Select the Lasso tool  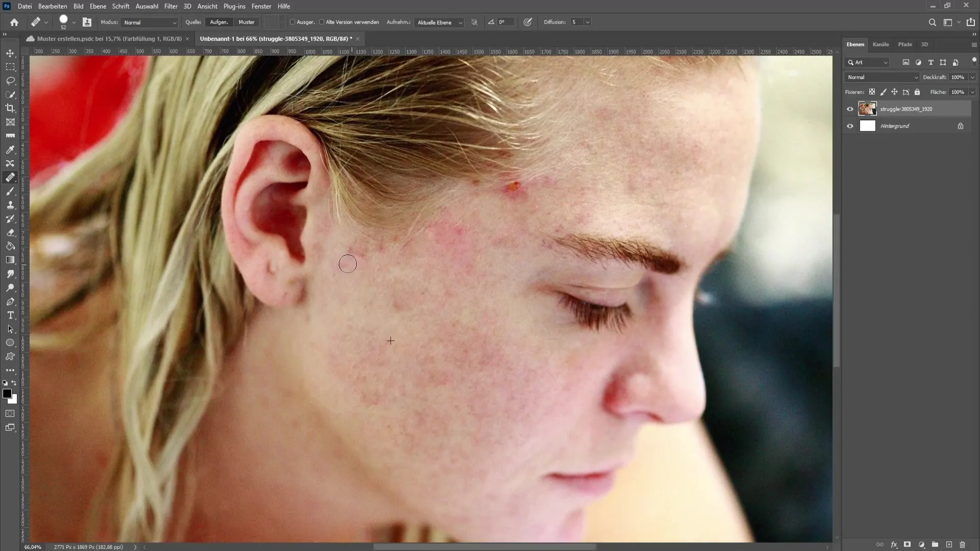tap(10, 80)
